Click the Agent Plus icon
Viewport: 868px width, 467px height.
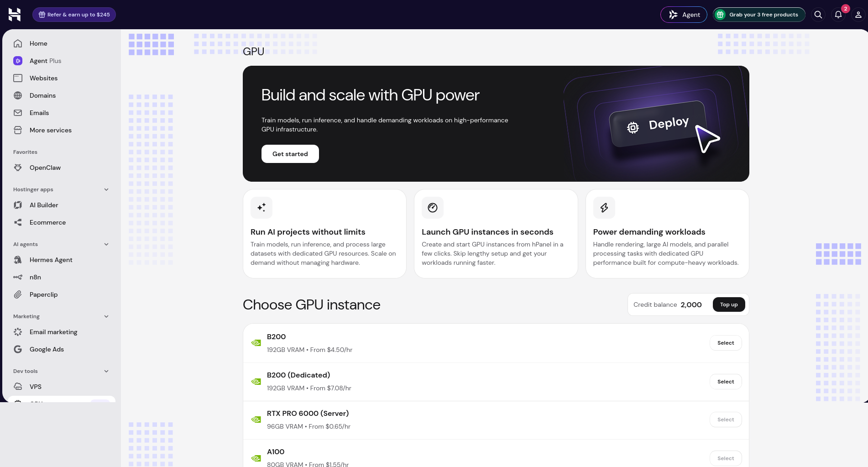tap(18, 61)
